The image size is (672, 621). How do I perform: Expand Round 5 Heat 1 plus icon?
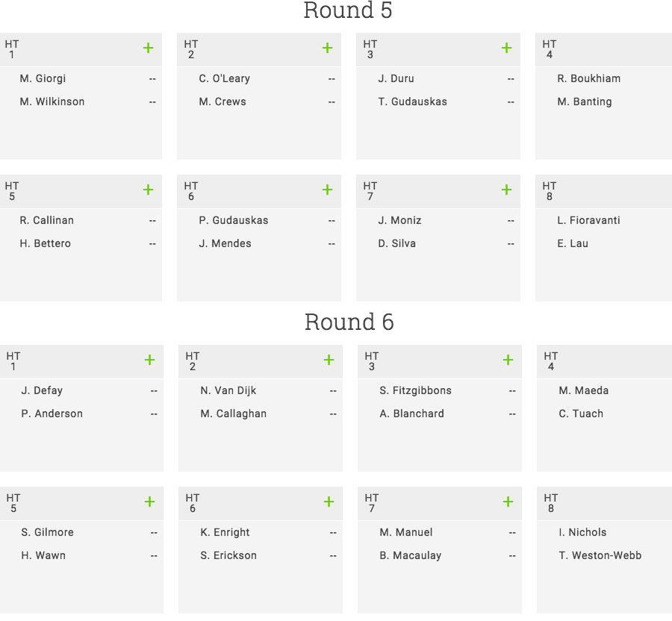(x=148, y=48)
